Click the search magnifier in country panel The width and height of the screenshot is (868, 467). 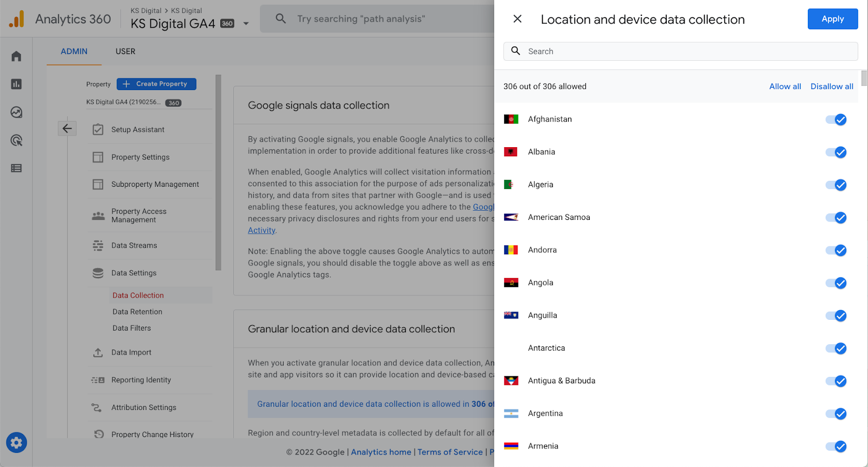[x=516, y=51]
